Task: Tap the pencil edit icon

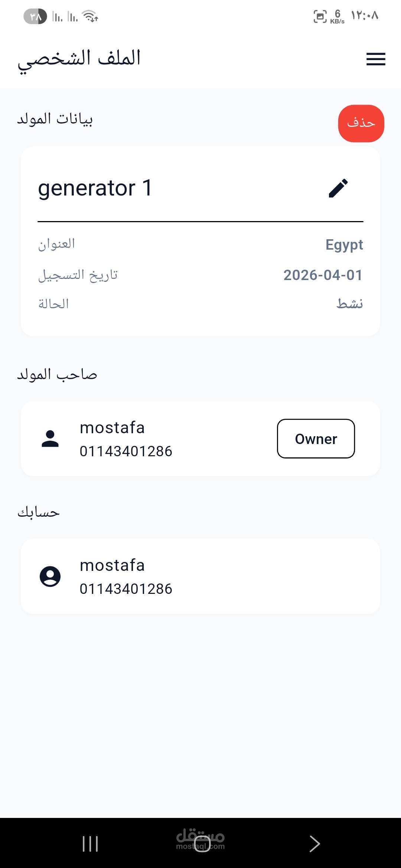Action: (x=338, y=188)
